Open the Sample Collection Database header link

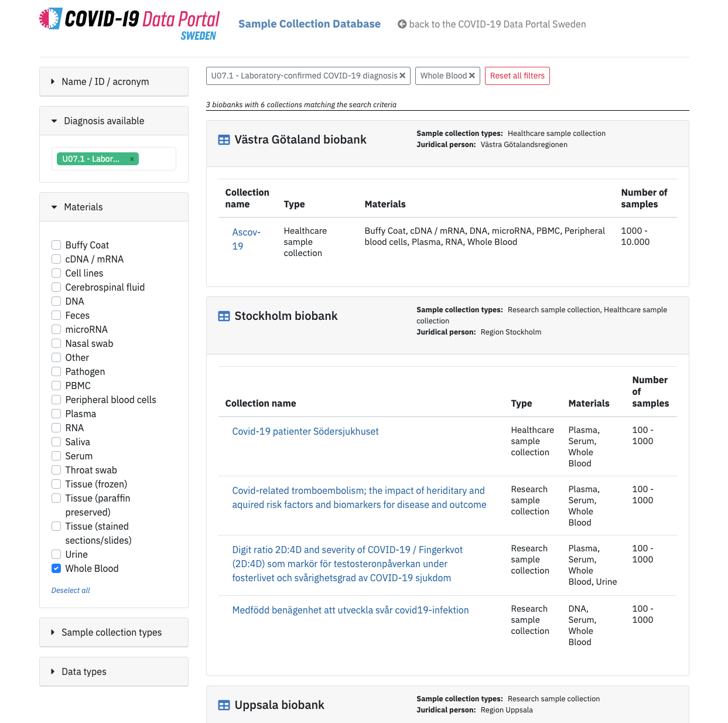[309, 24]
